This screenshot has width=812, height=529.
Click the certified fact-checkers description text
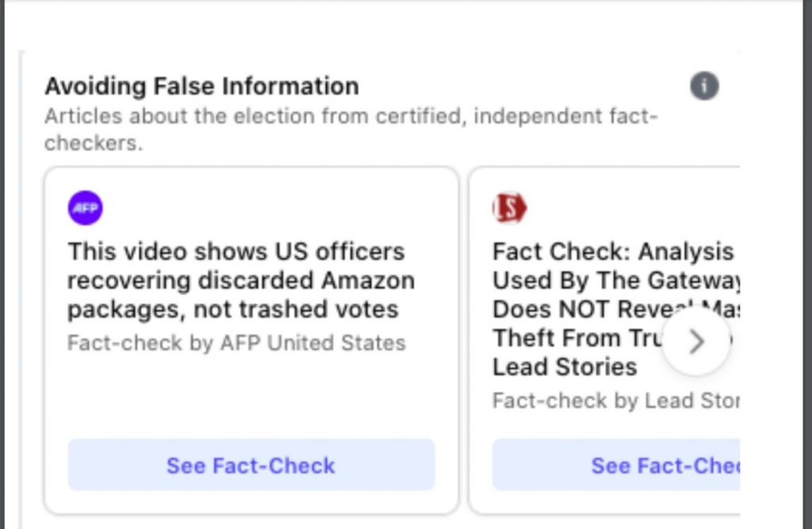[350, 117]
